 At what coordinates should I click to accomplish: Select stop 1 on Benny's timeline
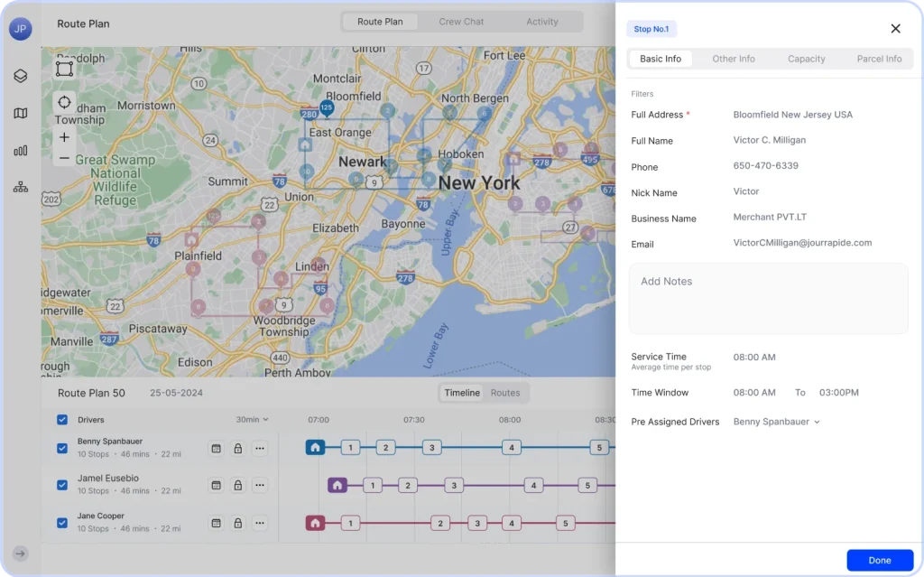tap(351, 448)
